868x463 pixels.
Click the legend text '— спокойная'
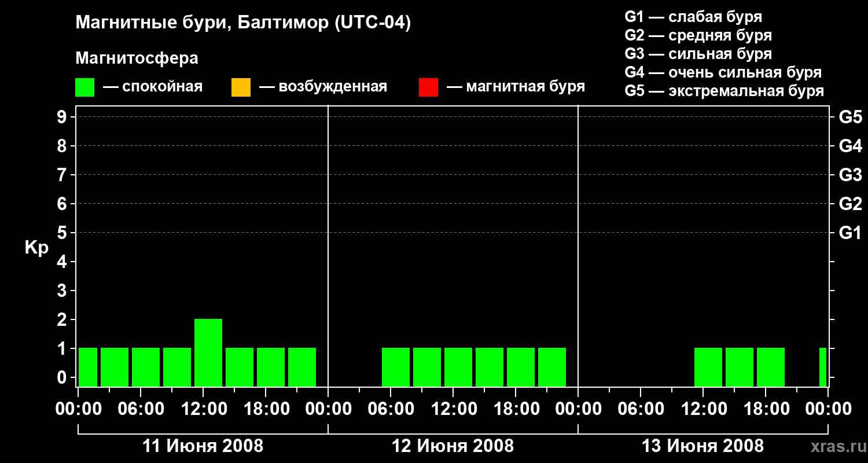tap(153, 87)
